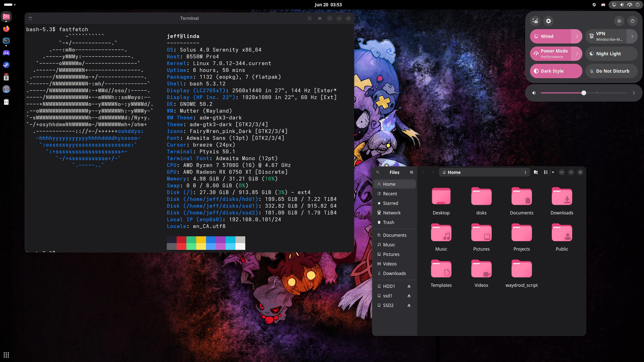Toggle the Wired network connection

[x=551, y=36]
